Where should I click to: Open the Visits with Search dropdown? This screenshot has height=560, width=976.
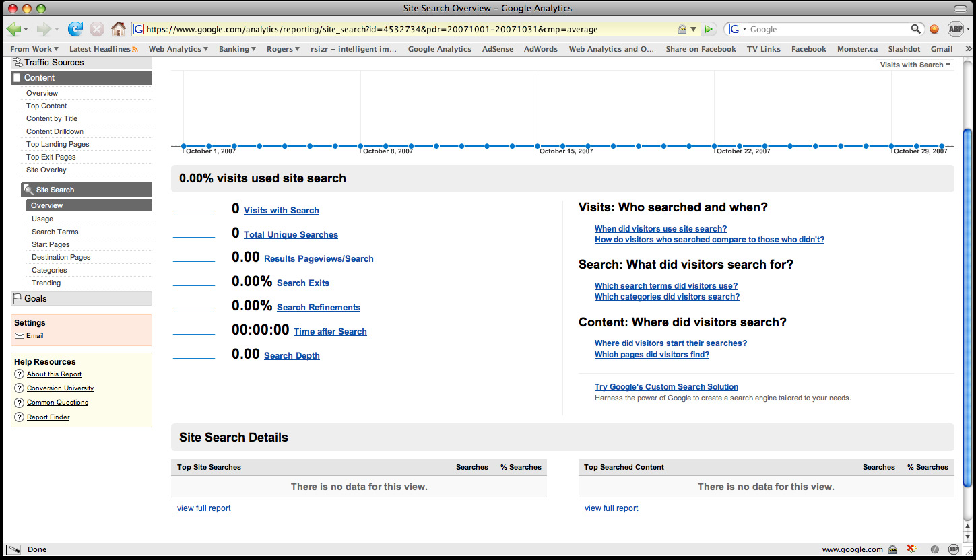pyautogui.click(x=915, y=65)
